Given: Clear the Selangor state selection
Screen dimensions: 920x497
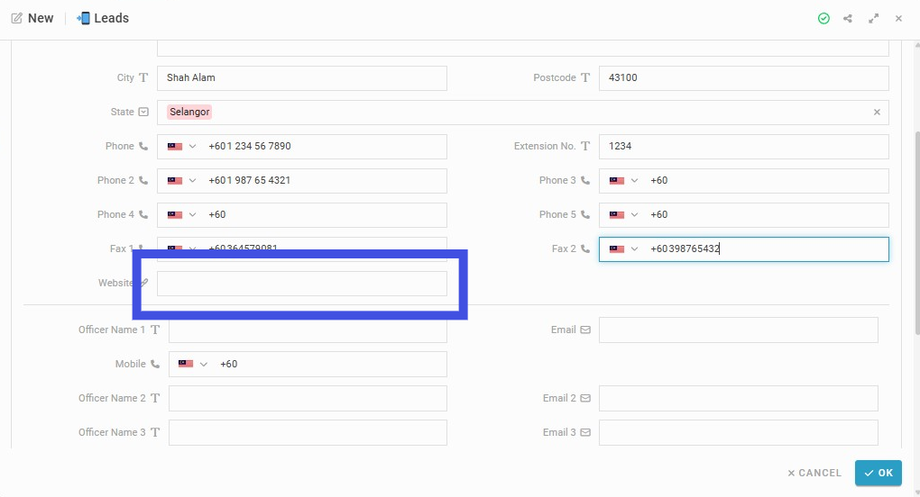Looking at the screenshot, I should tap(877, 112).
